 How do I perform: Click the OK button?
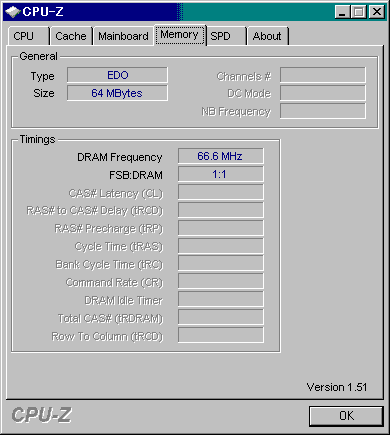(346, 416)
